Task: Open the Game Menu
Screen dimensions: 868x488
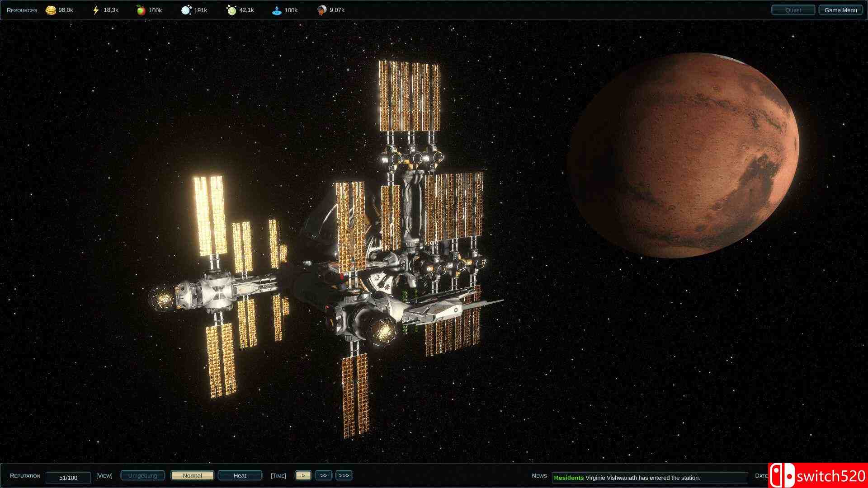Action: tap(840, 10)
